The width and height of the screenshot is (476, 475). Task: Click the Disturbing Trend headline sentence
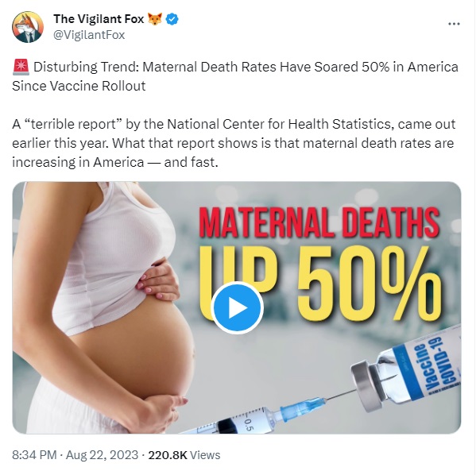point(235,76)
